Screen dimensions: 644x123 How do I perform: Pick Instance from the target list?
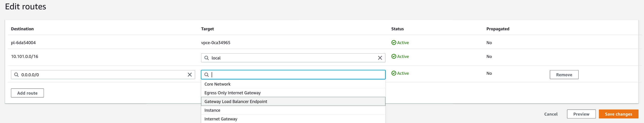212,110
